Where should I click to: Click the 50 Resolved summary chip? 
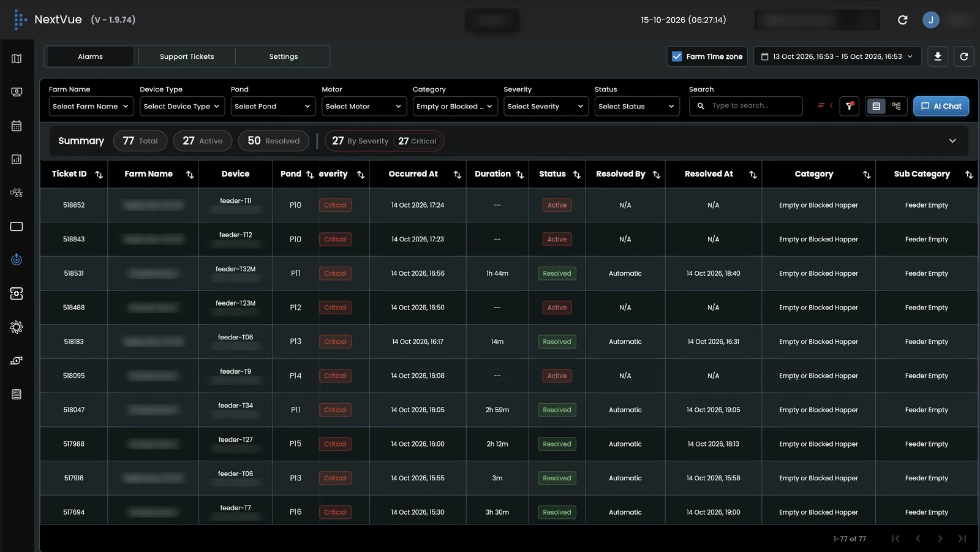274,141
